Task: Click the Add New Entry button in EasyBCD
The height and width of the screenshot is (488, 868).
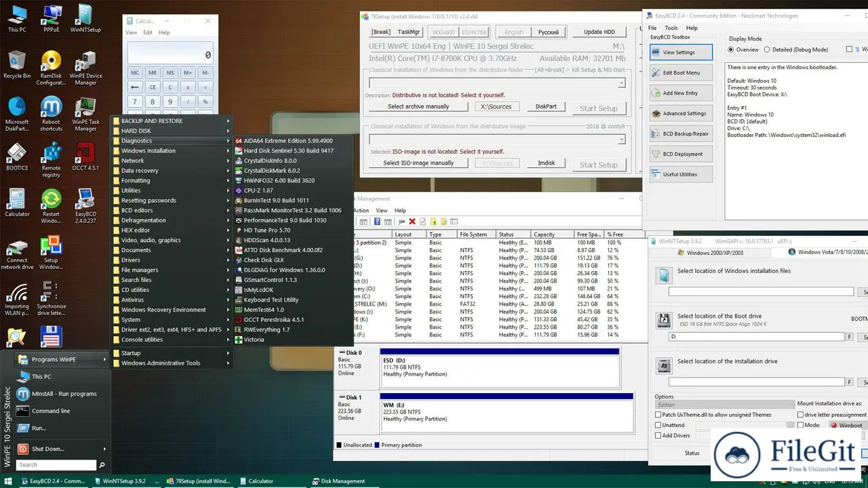Action: [682, 93]
